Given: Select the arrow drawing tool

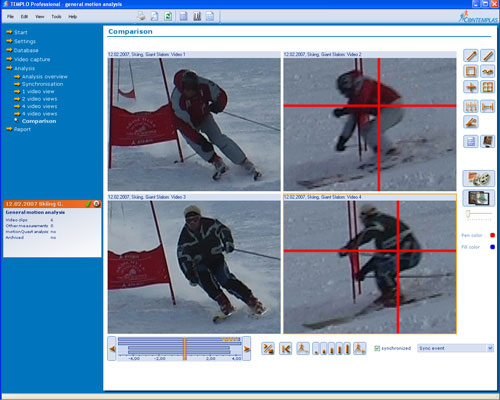Looking at the screenshot, I should pos(471,56).
